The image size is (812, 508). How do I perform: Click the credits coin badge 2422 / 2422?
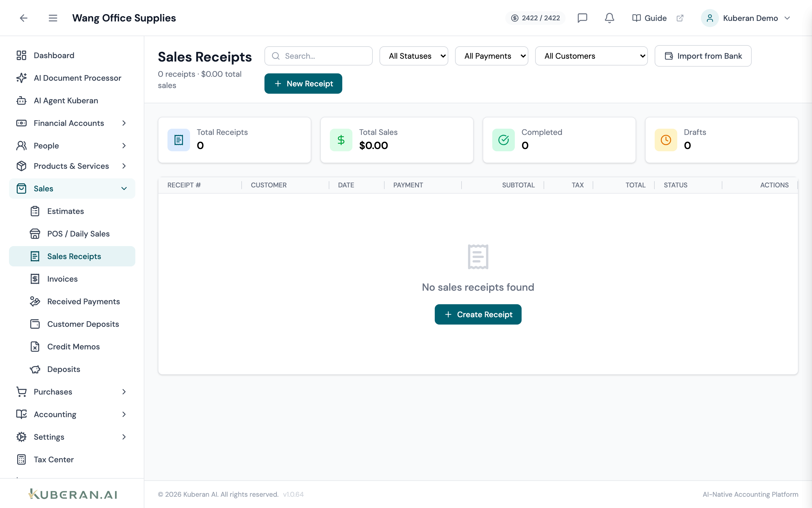click(x=535, y=18)
